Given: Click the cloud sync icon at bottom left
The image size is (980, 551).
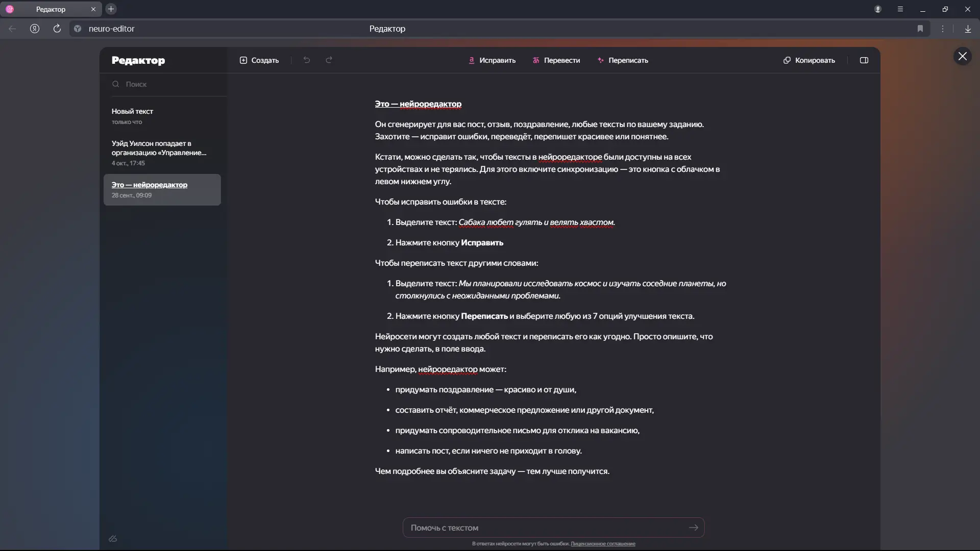Looking at the screenshot, I should 113,539.
